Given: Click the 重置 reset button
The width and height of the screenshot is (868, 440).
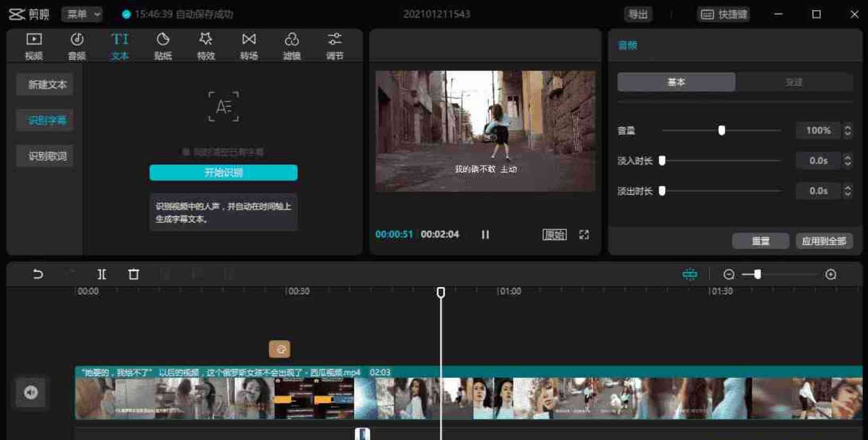Looking at the screenshot, I should (760, 241).
